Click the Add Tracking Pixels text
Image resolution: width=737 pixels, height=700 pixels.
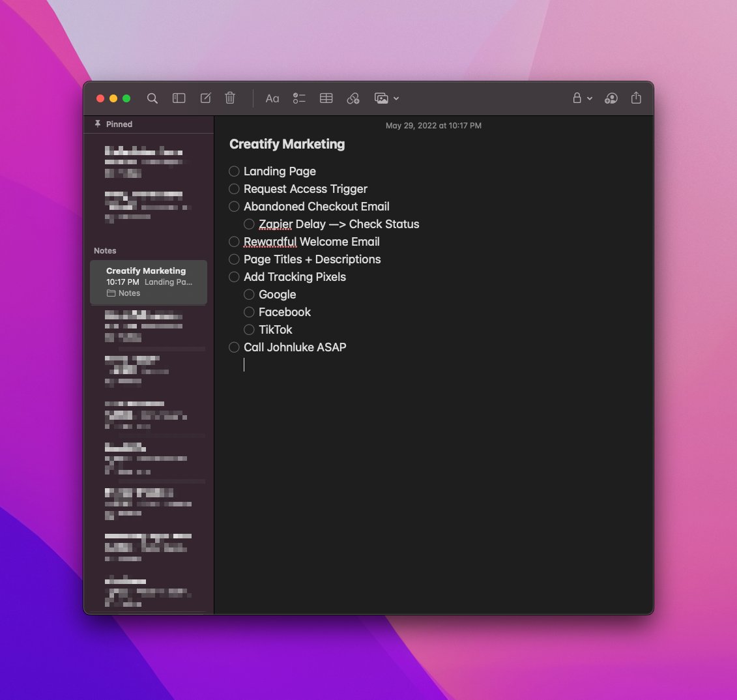[295, 277]
